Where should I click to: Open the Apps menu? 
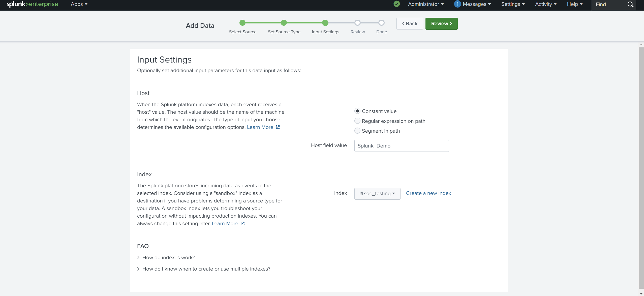79,4
